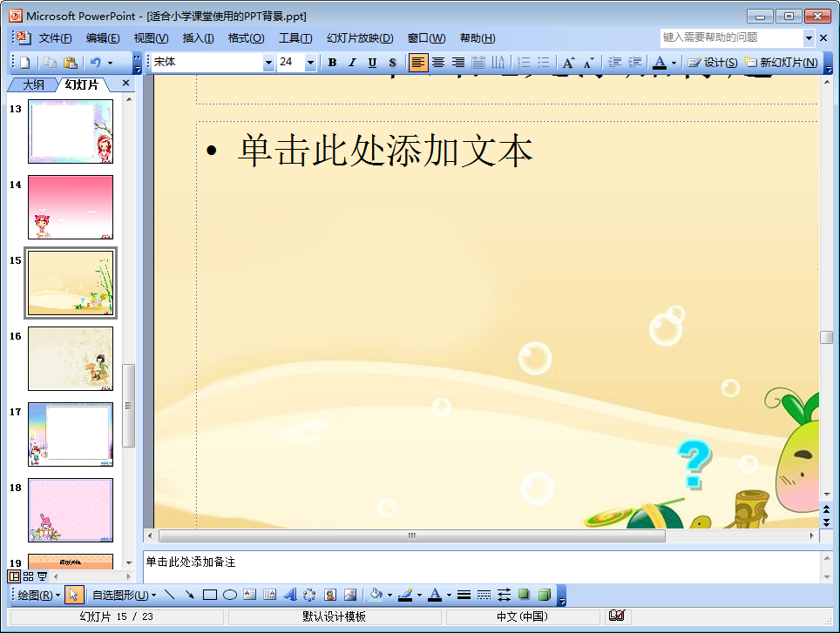The height and width of the screenshot is (633, 840).
Task: Align text left
Action: (418, 63)
